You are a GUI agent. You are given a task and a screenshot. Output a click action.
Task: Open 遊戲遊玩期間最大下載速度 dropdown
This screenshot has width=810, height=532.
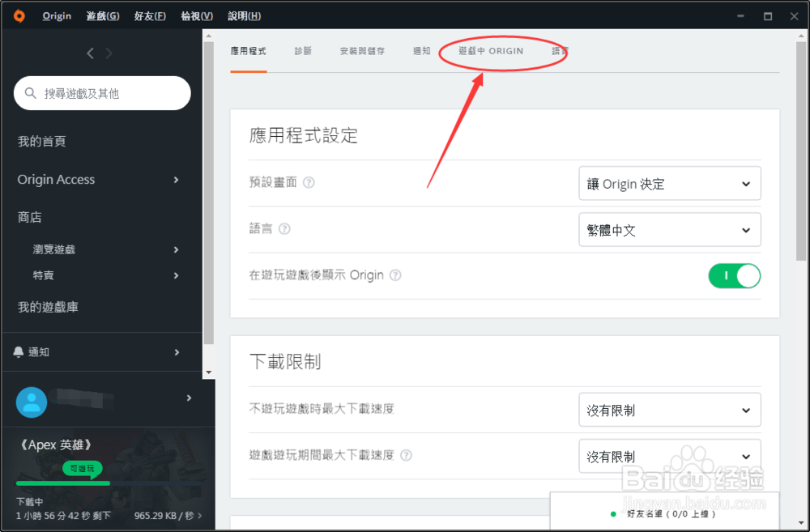tap(670, 456)
